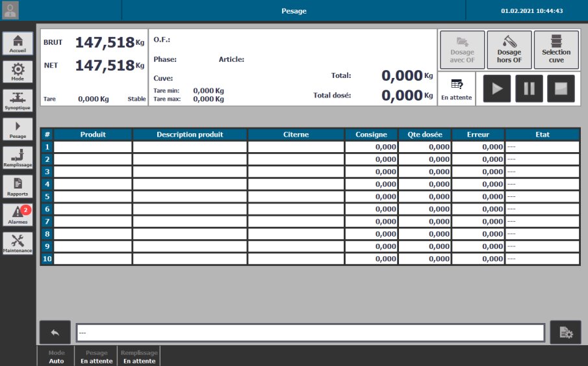Click the En attente status icon

[456, 88]
